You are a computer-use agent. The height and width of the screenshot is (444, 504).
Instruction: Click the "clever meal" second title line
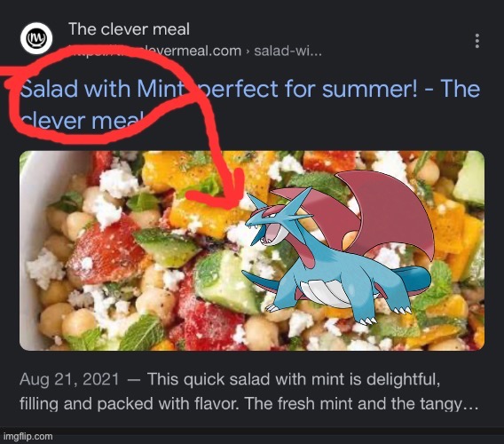[82, 121]
